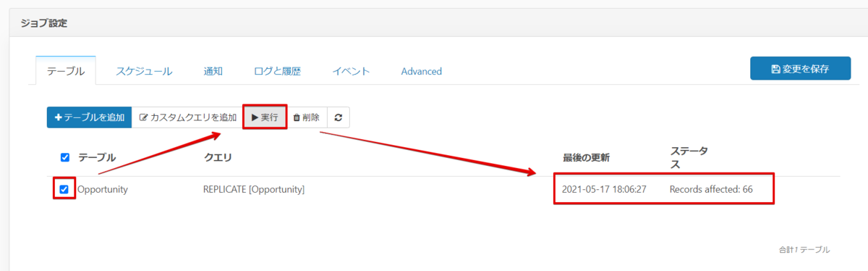Viewport: 868px width, 271px height.
Task: Click the 削除 delete button
Action: 307,117
